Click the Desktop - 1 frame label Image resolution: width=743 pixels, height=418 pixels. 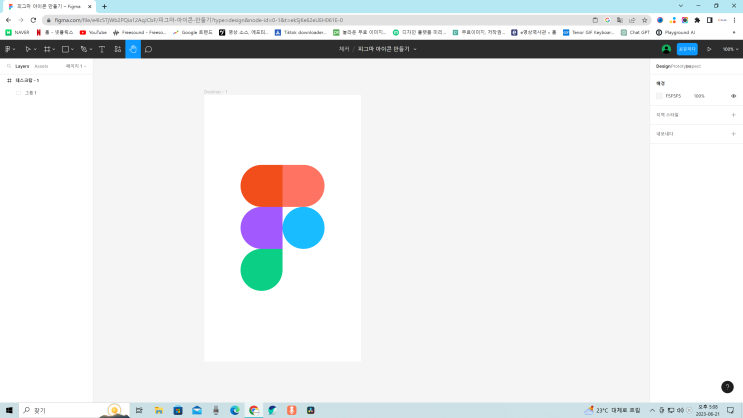[x=216, y=92]
